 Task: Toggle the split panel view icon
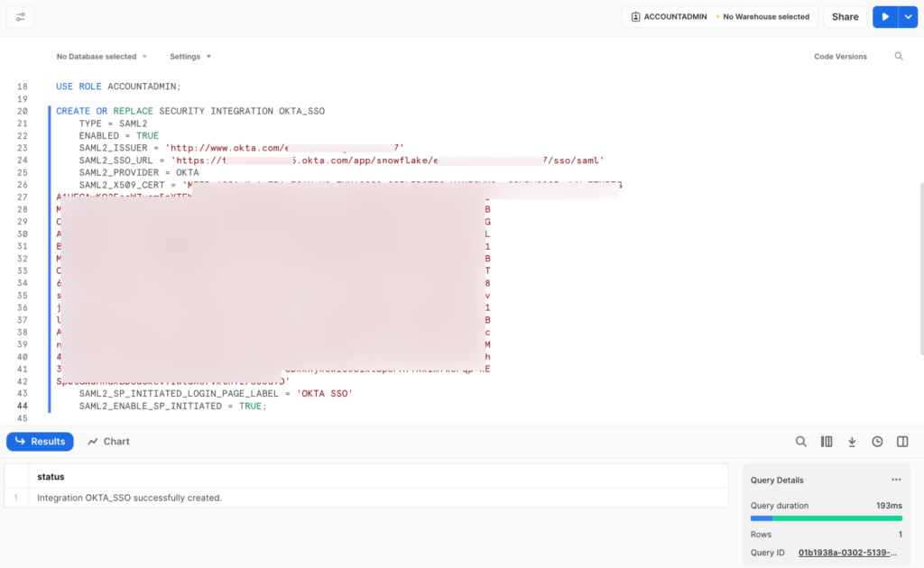[902, 442]
